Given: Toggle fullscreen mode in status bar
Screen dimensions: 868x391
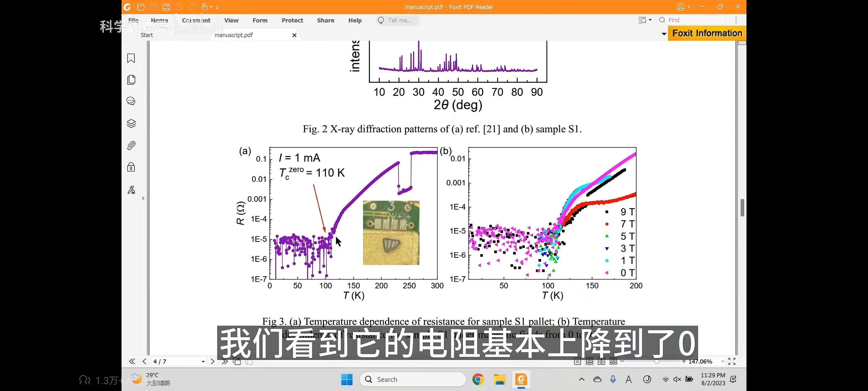Looking at the screenshot, I should [732, 361].
